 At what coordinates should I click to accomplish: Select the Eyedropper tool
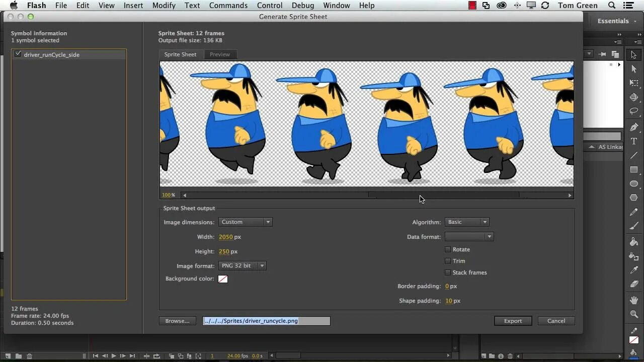634,270
